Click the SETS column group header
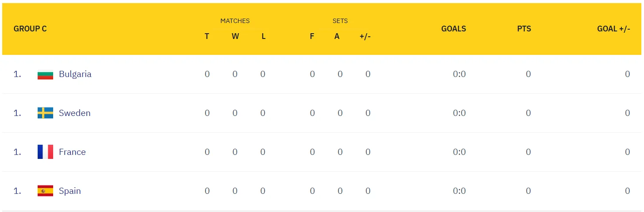Screen dimensions: 644x212 [340, 21]
